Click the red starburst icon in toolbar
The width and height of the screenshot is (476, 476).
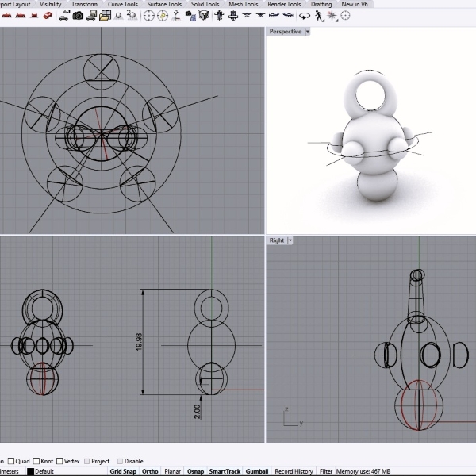coord(332,15)
